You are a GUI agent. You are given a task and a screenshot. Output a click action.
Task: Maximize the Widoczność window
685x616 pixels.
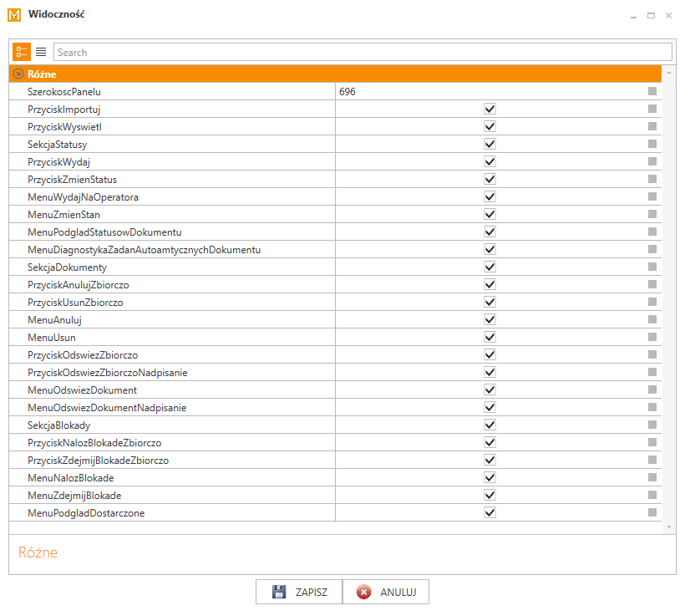tap(651, 16)
